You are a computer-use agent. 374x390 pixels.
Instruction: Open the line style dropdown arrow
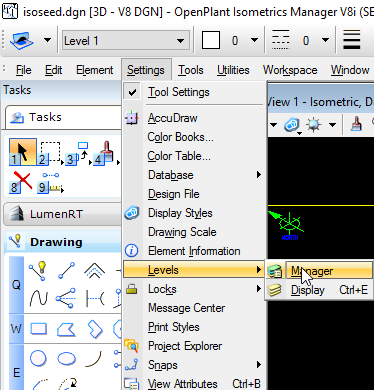point(325,40)
